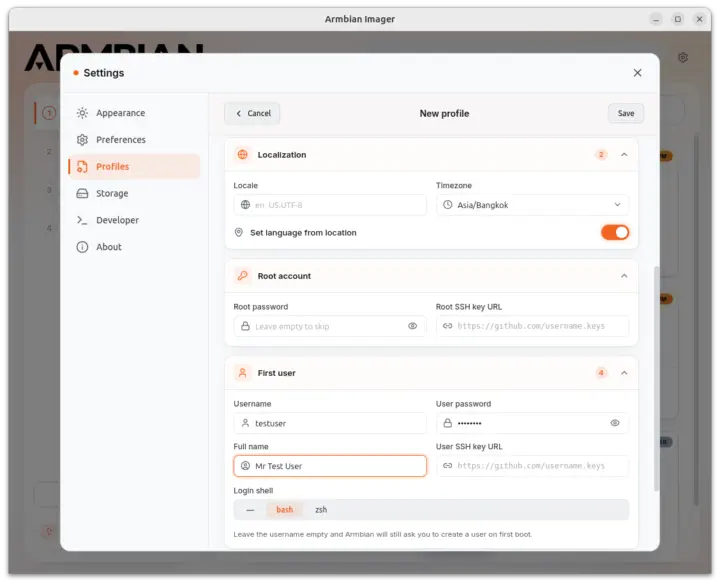Image resolution: width=720 pixels, height=584 pixels.
Task: Open the Storage settings section
Action: (x=134, y=193)
